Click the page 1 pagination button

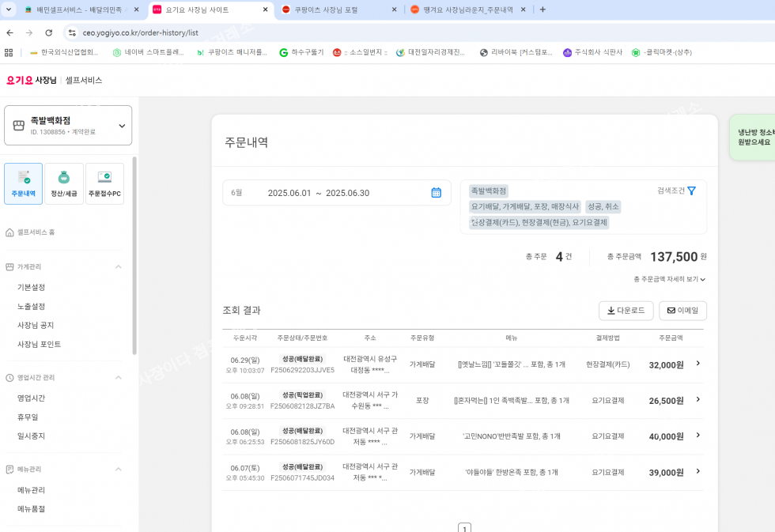tap(465, 528)
